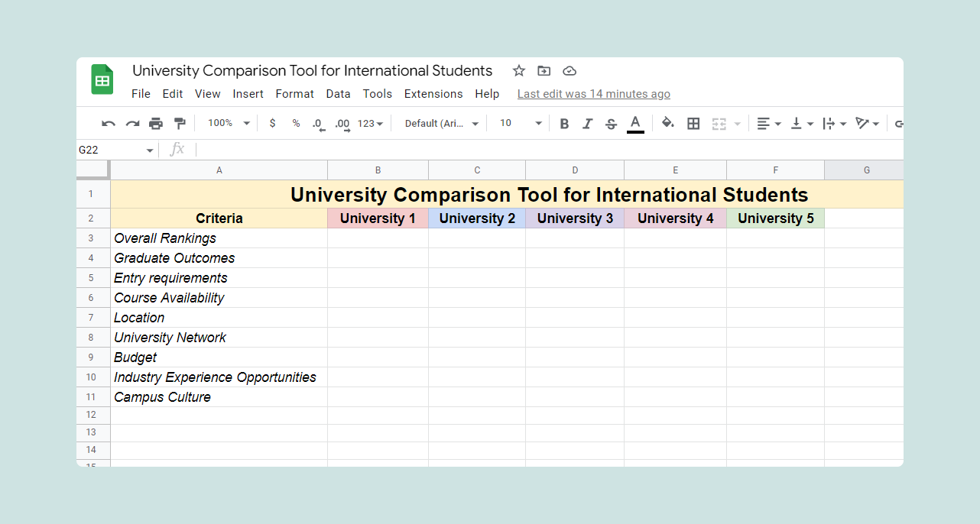Screen dimensions: 980x524
Task: Click the Redo icon
Action: (x=131, y=122)
